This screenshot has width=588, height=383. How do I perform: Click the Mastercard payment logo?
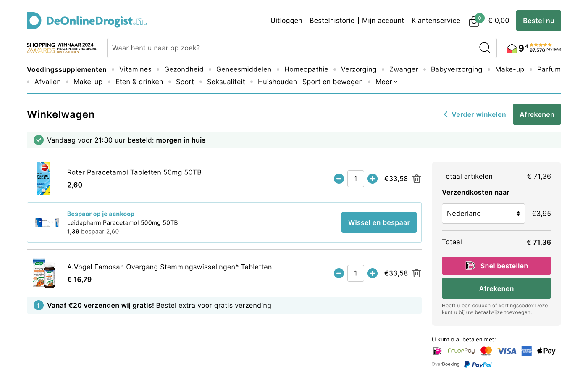pyautogui.click(x=486, y=351)
